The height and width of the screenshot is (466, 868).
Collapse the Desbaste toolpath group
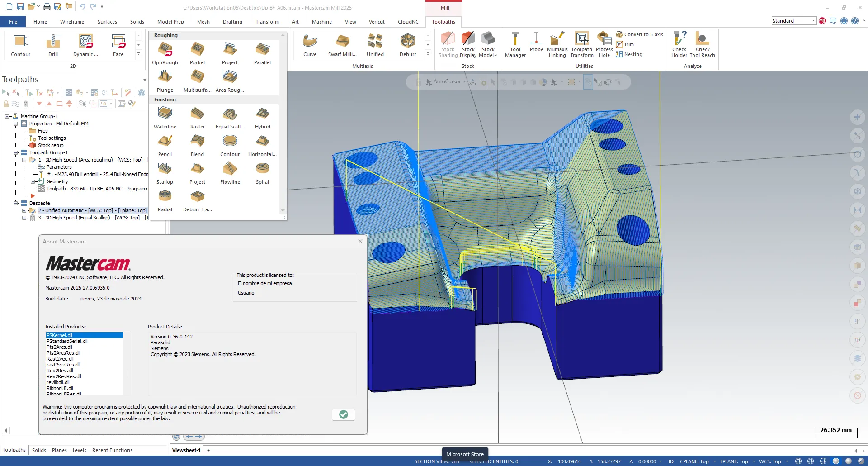coord(16,203)
